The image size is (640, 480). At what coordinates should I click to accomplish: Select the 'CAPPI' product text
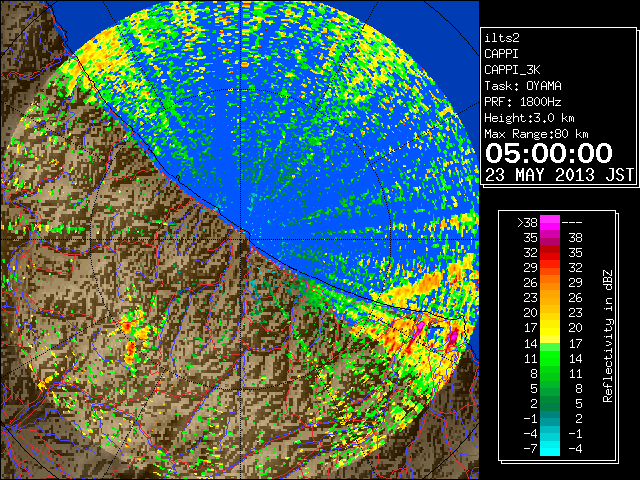tap(501, 54)
